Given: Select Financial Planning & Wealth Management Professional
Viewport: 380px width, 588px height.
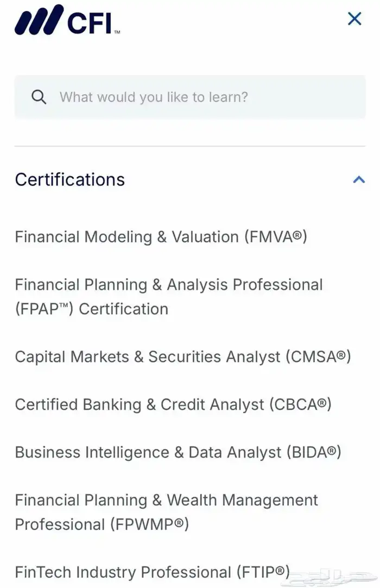Looking at the screenshot, I should pyautogui.click(x=167, y=512).
